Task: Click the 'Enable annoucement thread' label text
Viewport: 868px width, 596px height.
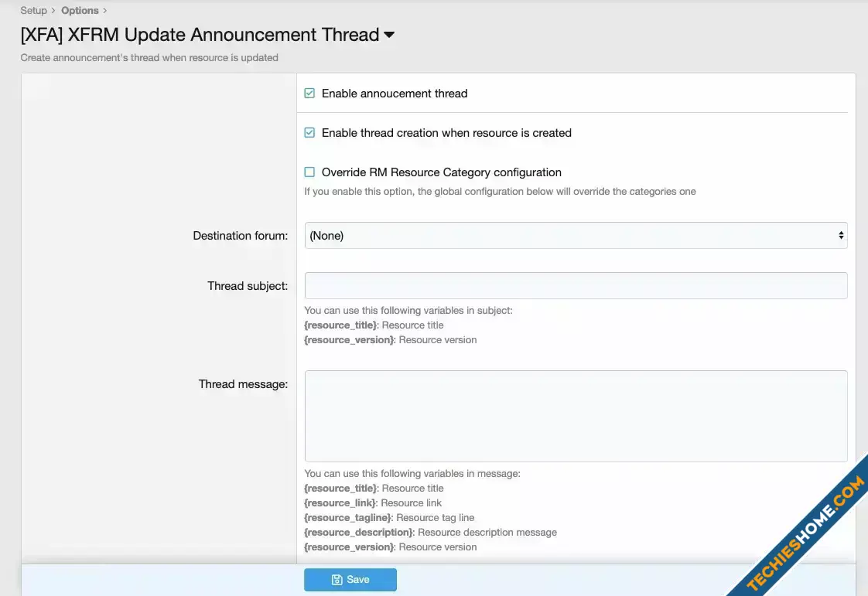Action: pyautogui.click(x=395, y=94)
